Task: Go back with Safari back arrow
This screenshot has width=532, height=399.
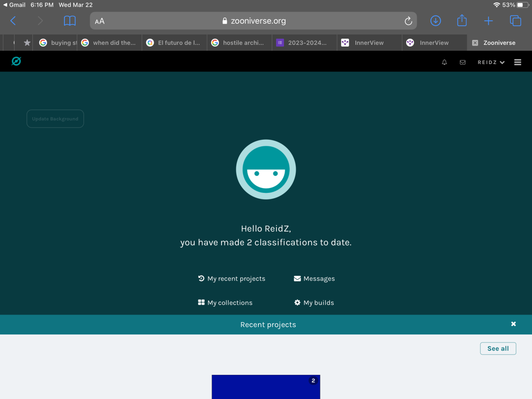Action: coord(13,21)
